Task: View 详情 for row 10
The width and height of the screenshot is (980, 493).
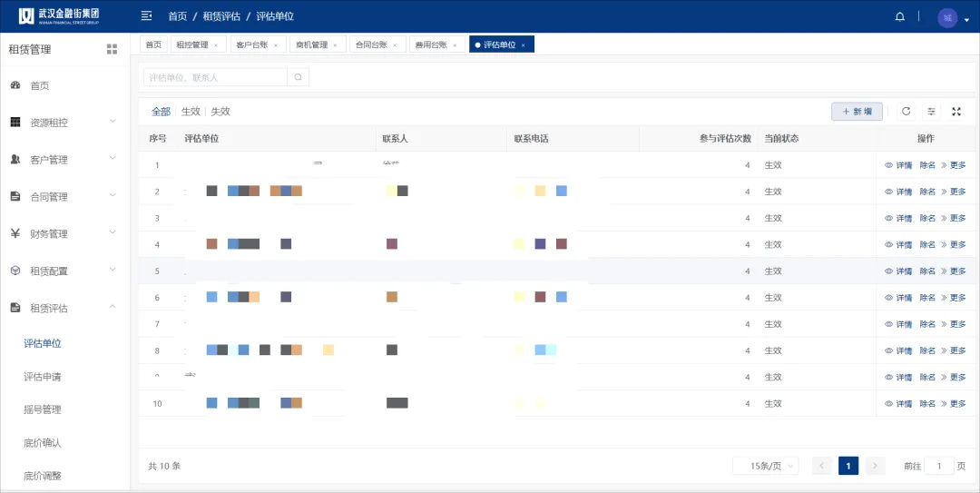Action: tap(898, 403)
